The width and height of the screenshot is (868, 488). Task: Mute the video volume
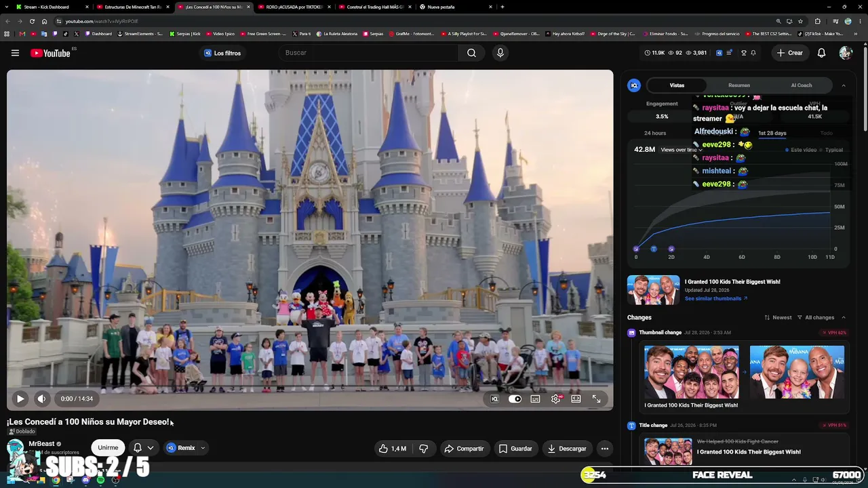coord(41,399)
